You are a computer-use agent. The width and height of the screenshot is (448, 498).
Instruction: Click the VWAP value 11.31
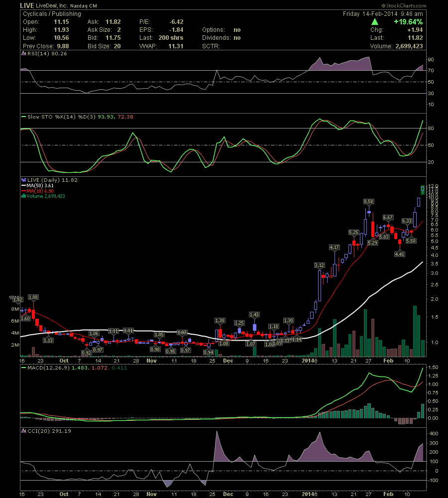(x=176, y=46)
